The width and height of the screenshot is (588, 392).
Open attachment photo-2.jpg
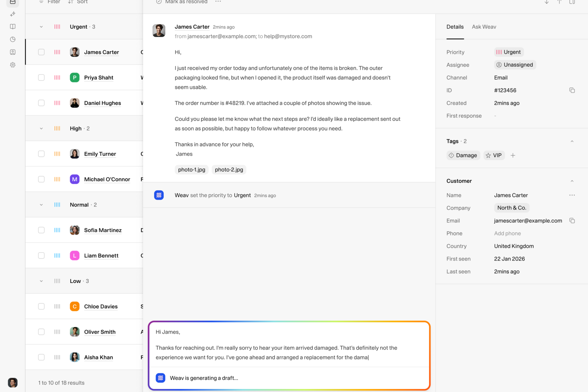[229, 170]
